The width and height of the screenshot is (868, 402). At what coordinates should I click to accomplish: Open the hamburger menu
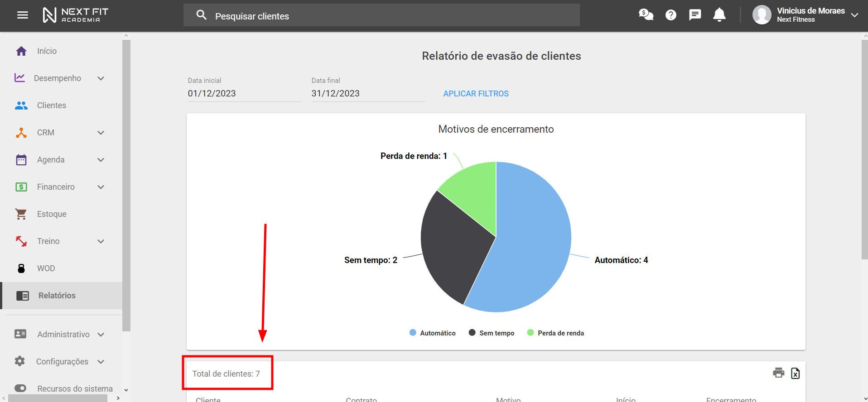23,15
